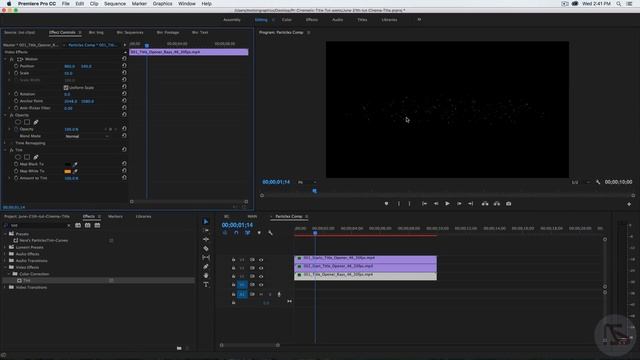This screenshot has height=360, width=640.
Task: Select the Hand tool
Action: [x=206, y=276]
